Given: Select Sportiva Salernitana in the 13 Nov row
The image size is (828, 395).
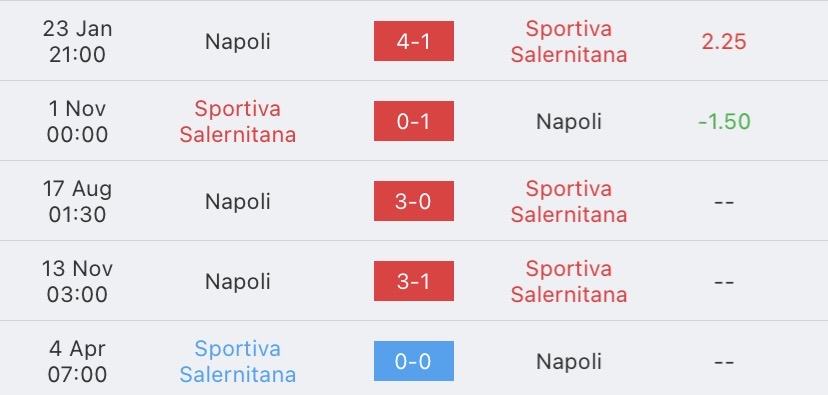Looking at the screenshot, I should [569, 281].
